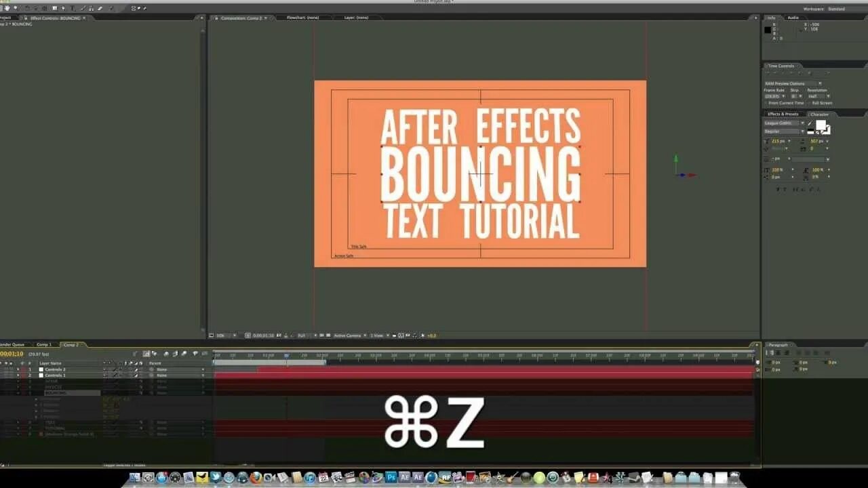Image resolution: width=868 pixels, height=488 pixels.
Task: Select the Eraser tool in the toolbar
Action: point(100,8)
